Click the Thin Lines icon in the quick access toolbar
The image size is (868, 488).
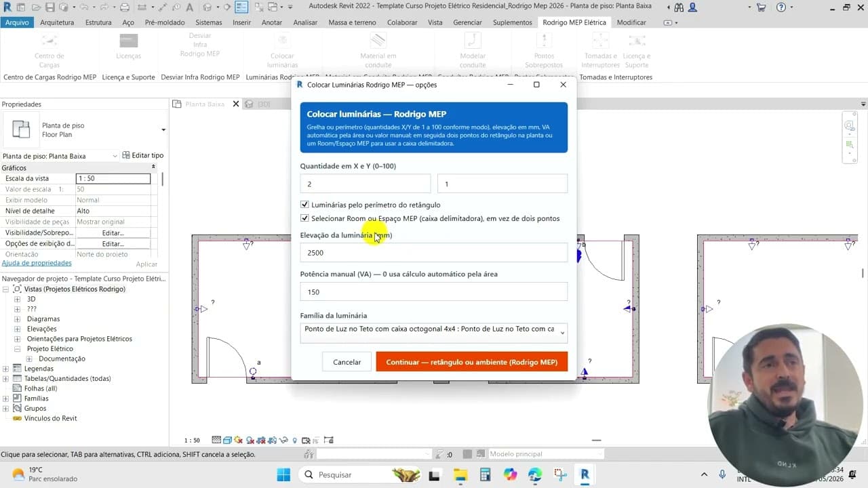click(x=242, y=7)
